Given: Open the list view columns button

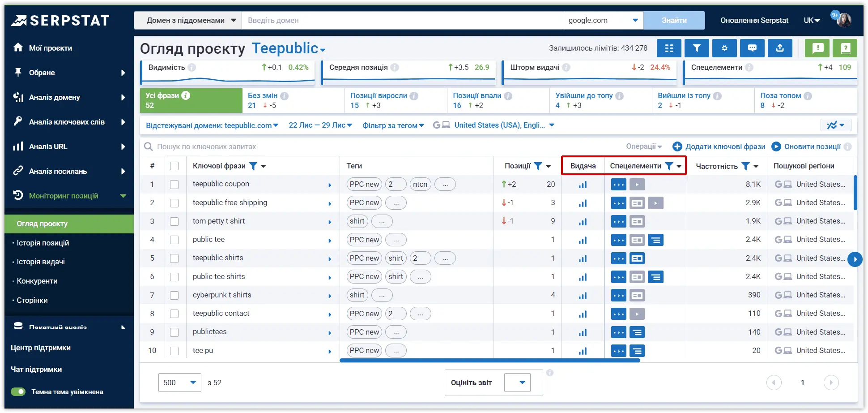Looking at the screenshot, I should click(669, 48).
